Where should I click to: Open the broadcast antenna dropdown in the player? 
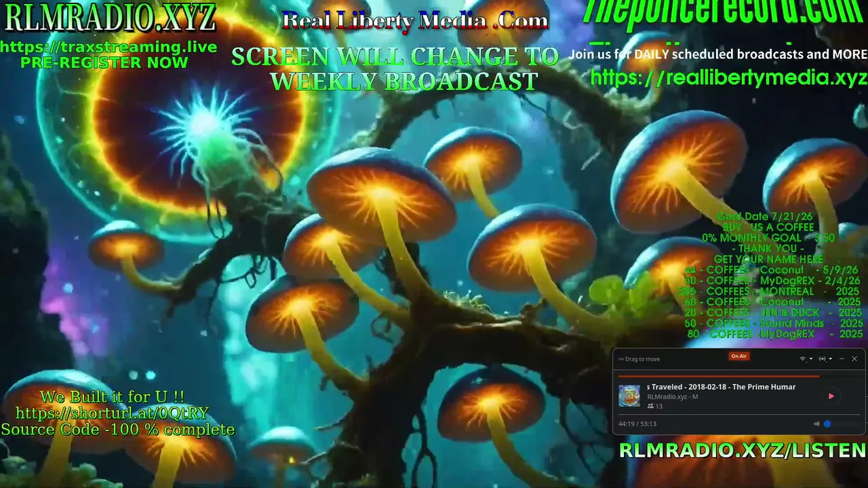[x=825, y=359]
